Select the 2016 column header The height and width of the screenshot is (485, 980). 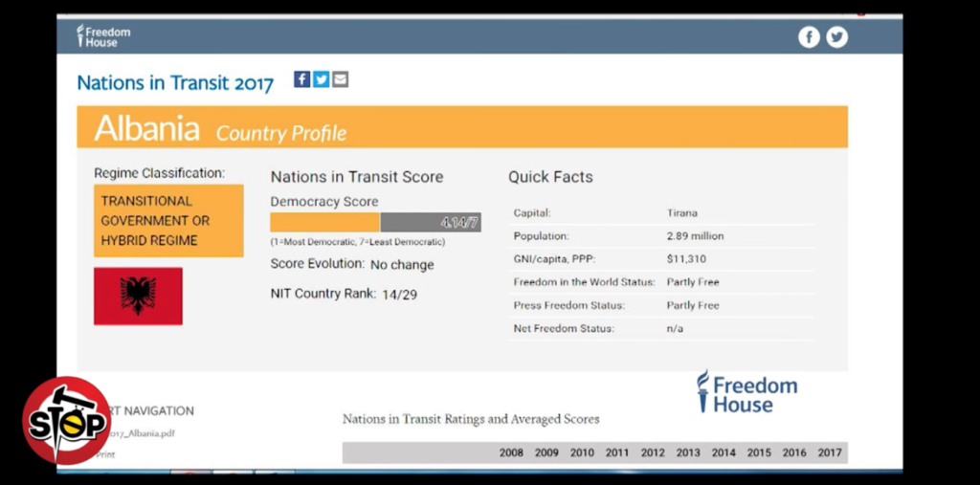[x=794, y=453]
